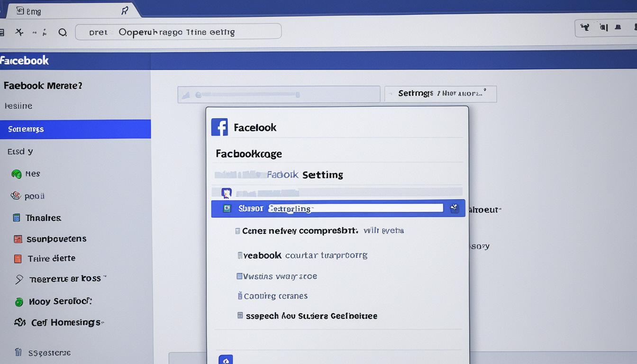Click the green-square icon in highlighted 'Sbuger' row
Screen dimensions: 637x364
(227, 209)
